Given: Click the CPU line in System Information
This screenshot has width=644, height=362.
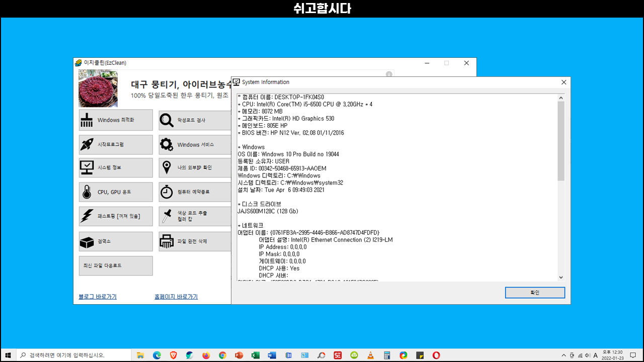Looking at the screenshot, I should [x=305, y=104].
